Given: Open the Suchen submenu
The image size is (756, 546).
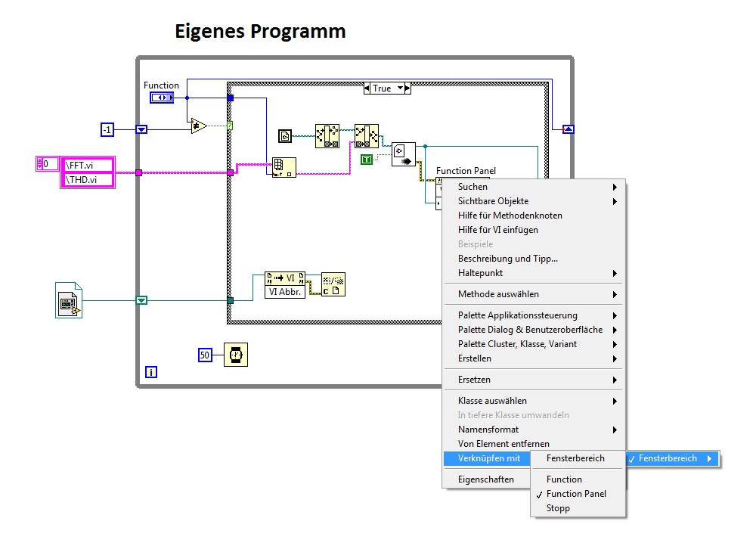Looking at the screenshot, I should click(534, 187).
